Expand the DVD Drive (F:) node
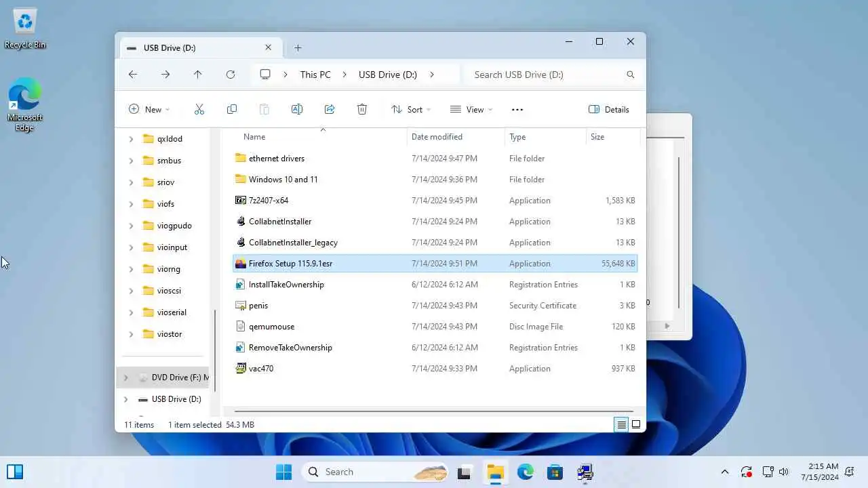The width and height of the screenshot is (868, 488). tap(125, 378)
